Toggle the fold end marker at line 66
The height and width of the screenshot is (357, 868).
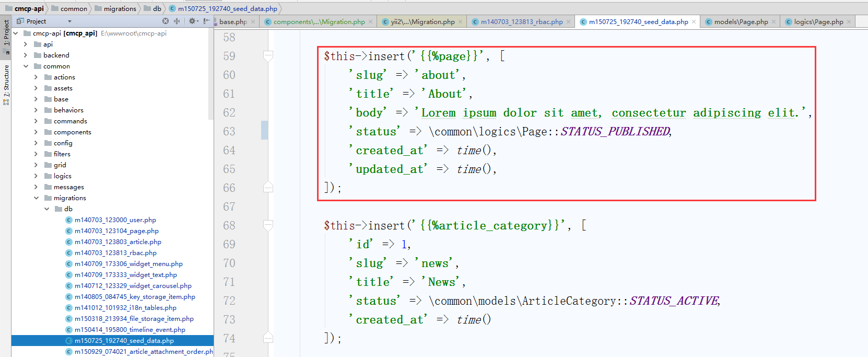pos(268,188)
